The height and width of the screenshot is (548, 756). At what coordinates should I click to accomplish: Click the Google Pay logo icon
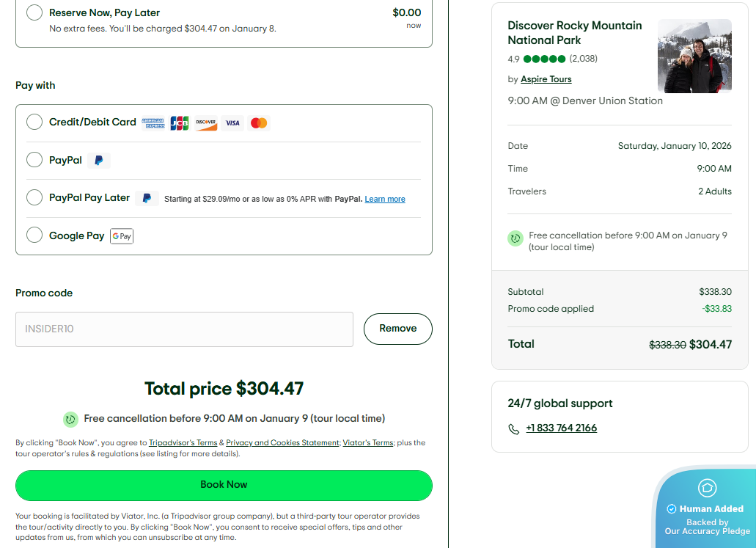tap(122, 236)
